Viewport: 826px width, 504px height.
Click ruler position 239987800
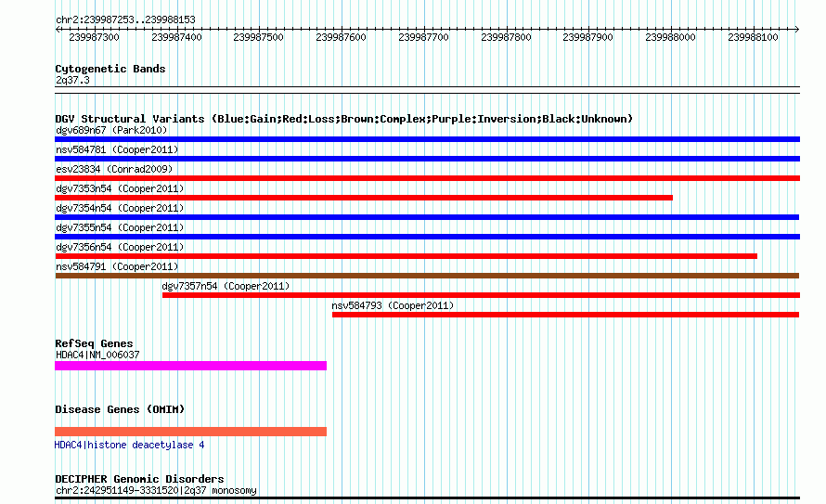click(506, 37)
